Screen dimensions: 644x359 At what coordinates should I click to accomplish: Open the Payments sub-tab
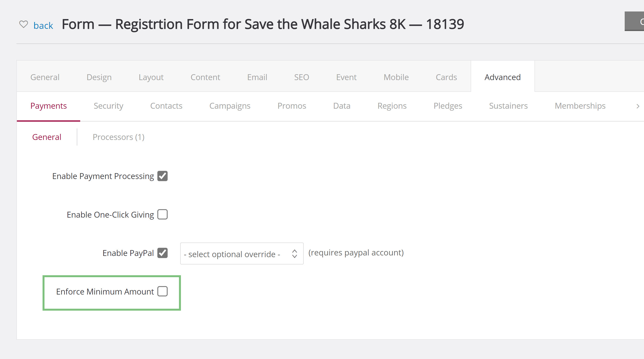[48, 106]
